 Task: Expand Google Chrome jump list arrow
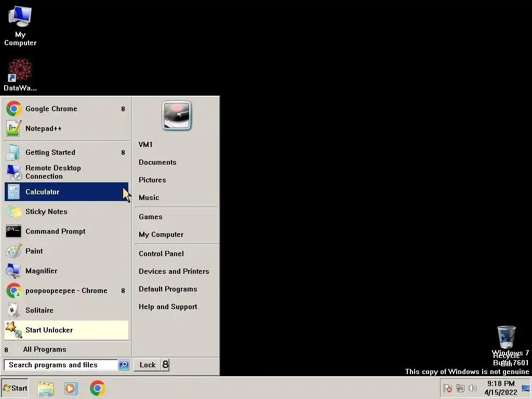pos(123,109)
